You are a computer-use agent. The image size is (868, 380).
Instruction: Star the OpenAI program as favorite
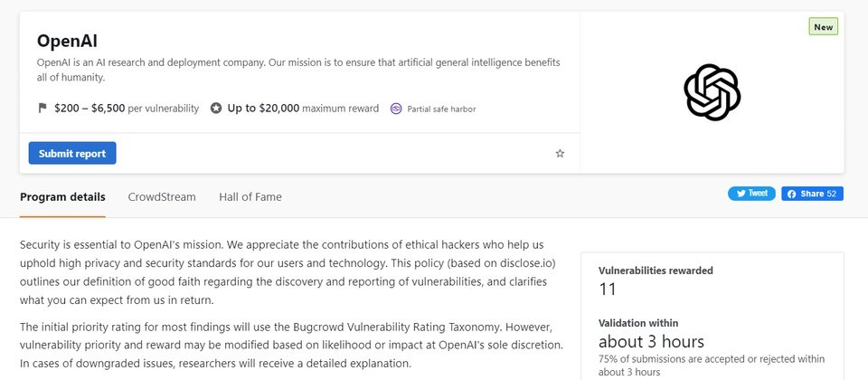point(560,154)
